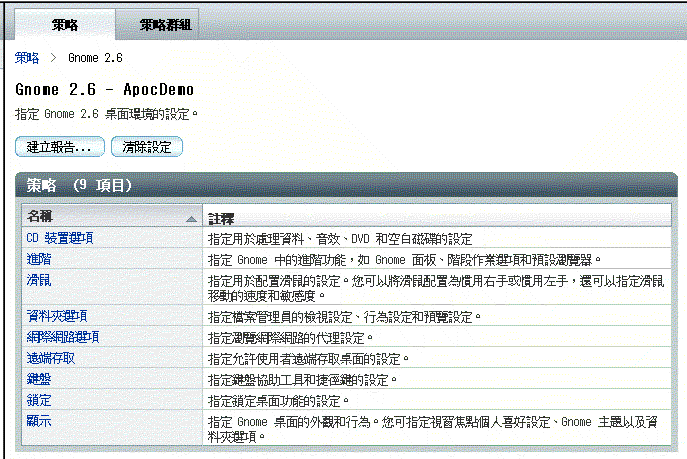This screenshot has width=687, height=459.
Task: Open the 滑鼠 policy link
Action: pos(39,280)
